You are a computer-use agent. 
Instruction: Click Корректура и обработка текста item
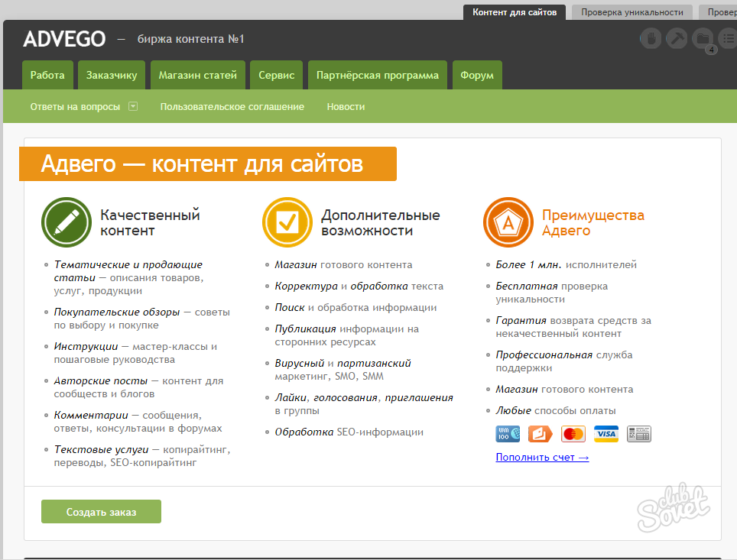click(x=359, y=286)
